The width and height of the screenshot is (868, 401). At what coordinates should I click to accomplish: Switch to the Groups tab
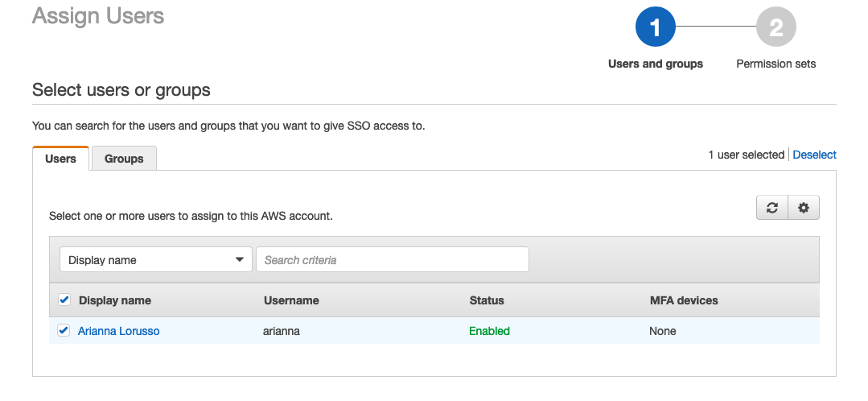(124, 159)
